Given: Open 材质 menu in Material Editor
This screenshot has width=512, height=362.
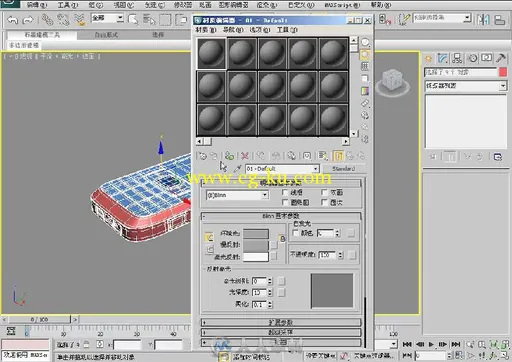Looking at the screenshot, I should 206,30.
